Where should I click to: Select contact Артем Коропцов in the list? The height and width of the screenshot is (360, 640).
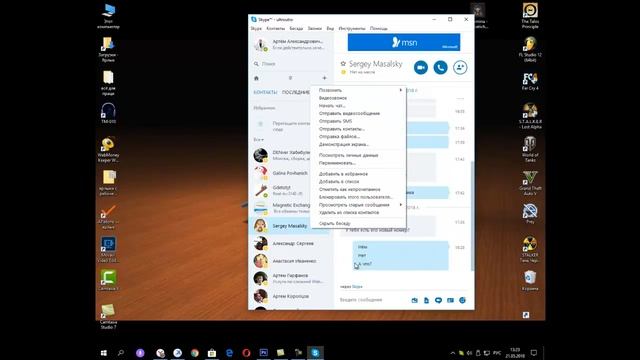[x=291, y=296]
